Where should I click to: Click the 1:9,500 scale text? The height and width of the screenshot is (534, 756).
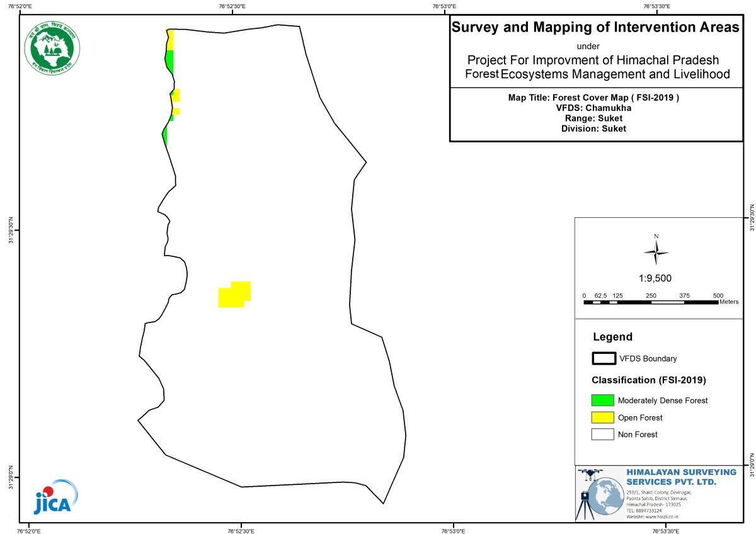coord(656,278)
